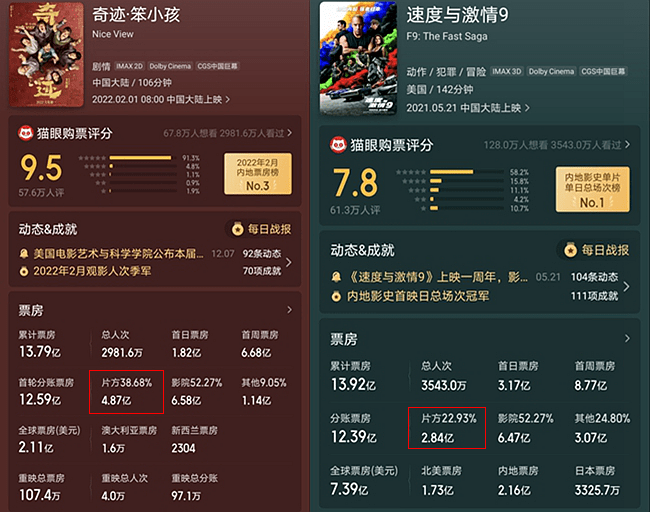Select the IMAX 3D format tag
This screenshot has height=512, width=650.
pos(507,71)
